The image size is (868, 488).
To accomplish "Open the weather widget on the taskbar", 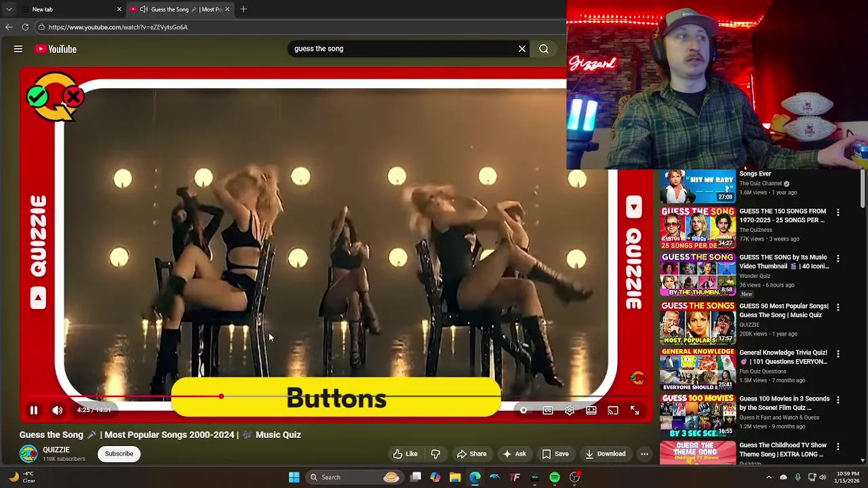I will [22, 477].
